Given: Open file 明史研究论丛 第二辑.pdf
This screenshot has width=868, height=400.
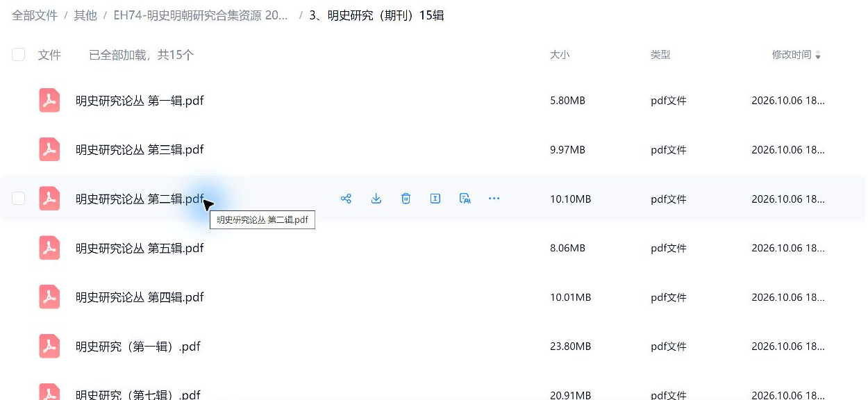Looking at the screenshot, I should (140, 199).
